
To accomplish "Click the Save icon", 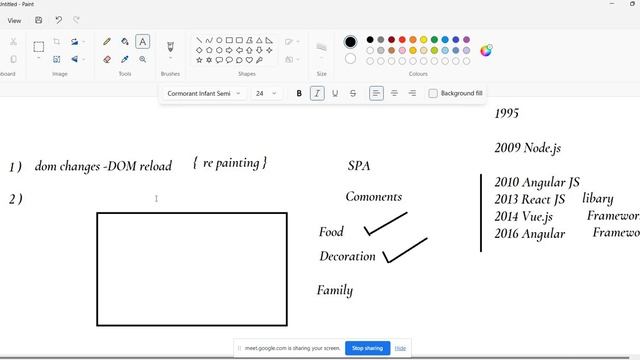I will [38, 20].
